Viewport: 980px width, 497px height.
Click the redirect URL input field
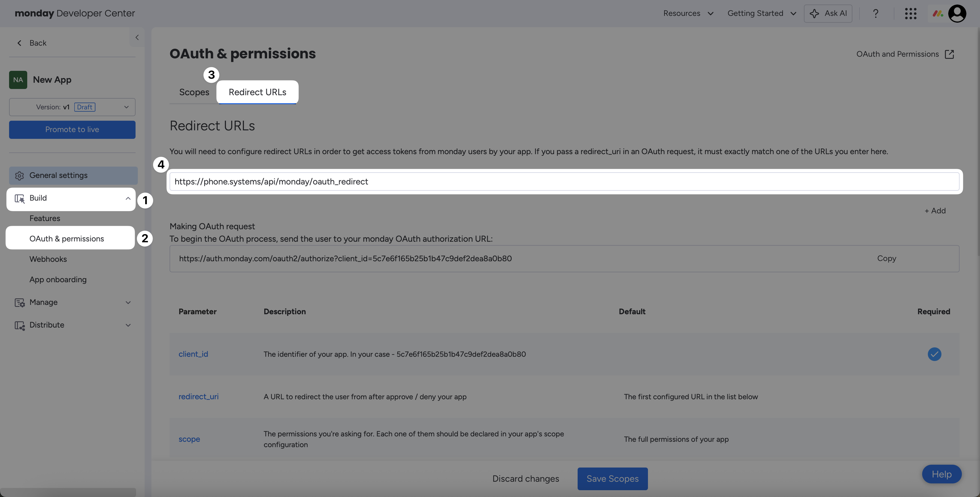(x=565, y=182)
